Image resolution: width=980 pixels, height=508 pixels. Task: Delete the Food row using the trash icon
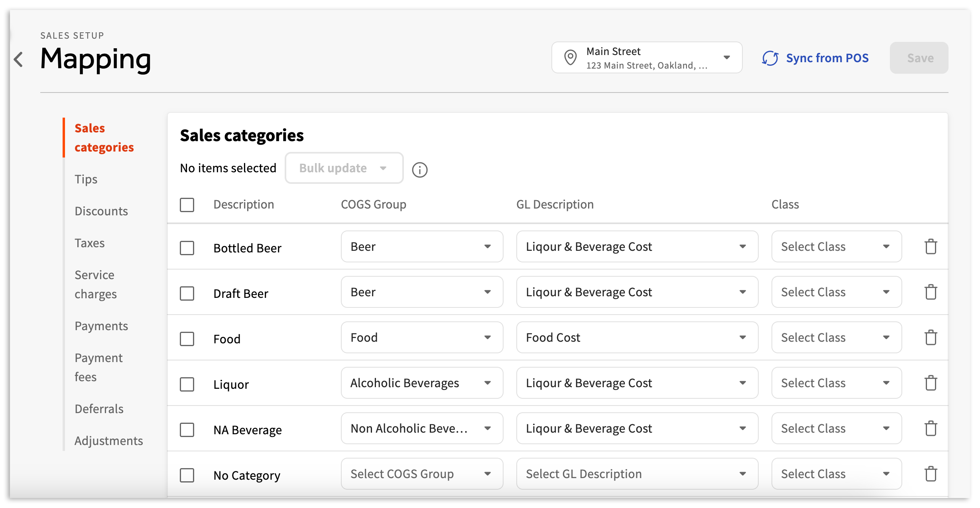pos(931,337)
